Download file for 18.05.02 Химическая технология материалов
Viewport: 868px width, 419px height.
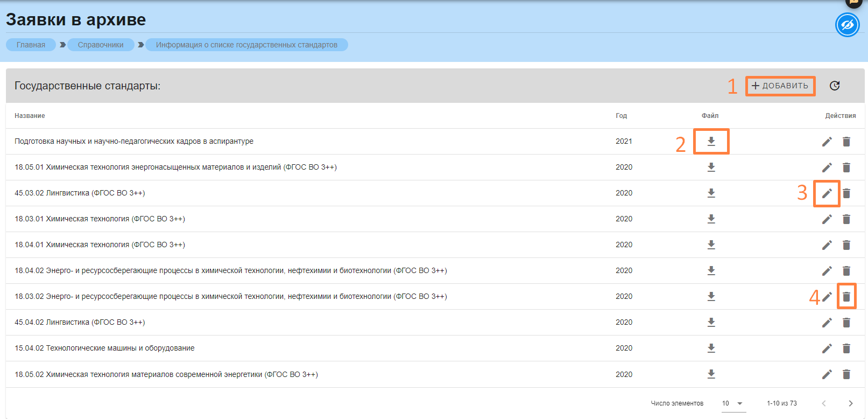711,374
